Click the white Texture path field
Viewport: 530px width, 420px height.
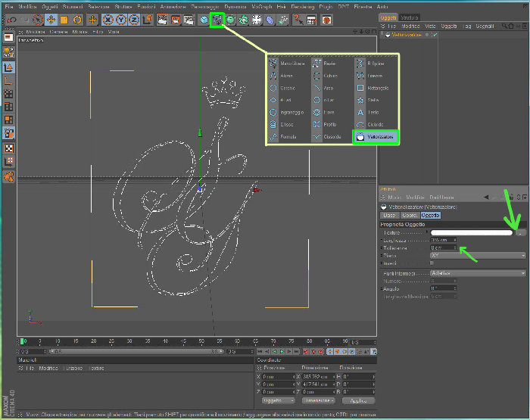tap(472, 232)
